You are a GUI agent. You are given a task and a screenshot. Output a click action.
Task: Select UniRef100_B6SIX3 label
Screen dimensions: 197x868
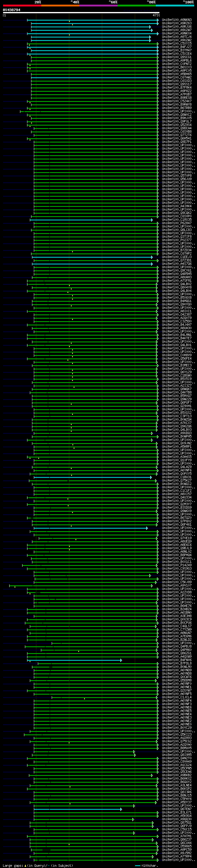pyautogui.click(x=177, y=67)
